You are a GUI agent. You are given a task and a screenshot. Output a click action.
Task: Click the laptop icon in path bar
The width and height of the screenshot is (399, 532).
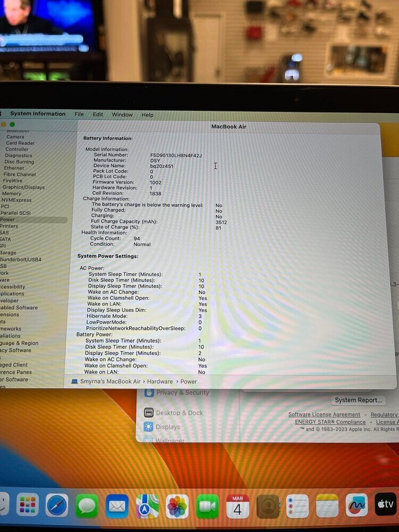pos(74,381)
